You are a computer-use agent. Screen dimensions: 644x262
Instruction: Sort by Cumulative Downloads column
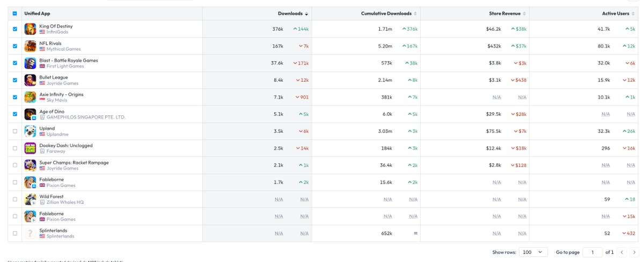coord(389,13)
